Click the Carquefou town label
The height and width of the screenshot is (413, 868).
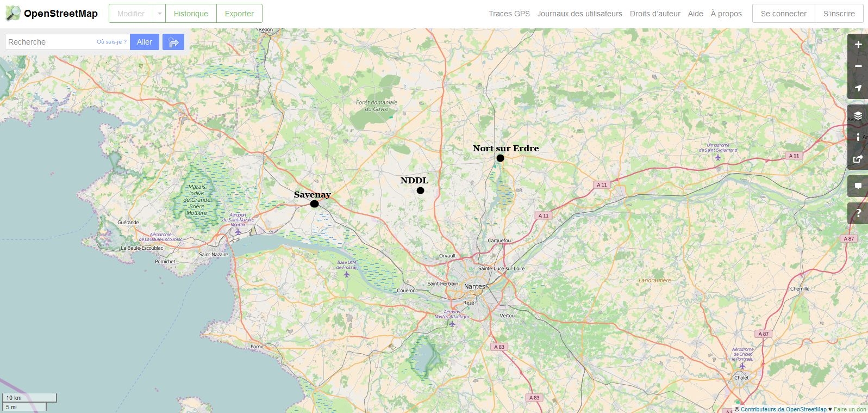click(499, 241)
